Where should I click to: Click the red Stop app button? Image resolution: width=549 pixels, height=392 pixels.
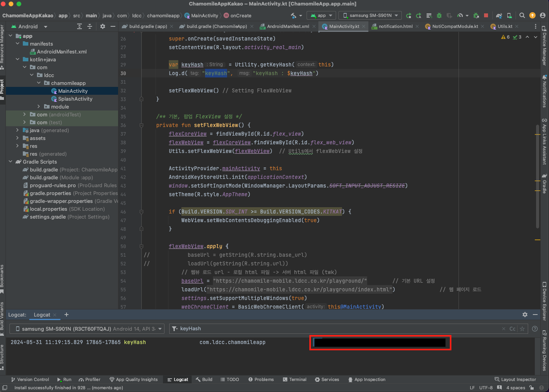pyautogui.click(x=486, y=16)
